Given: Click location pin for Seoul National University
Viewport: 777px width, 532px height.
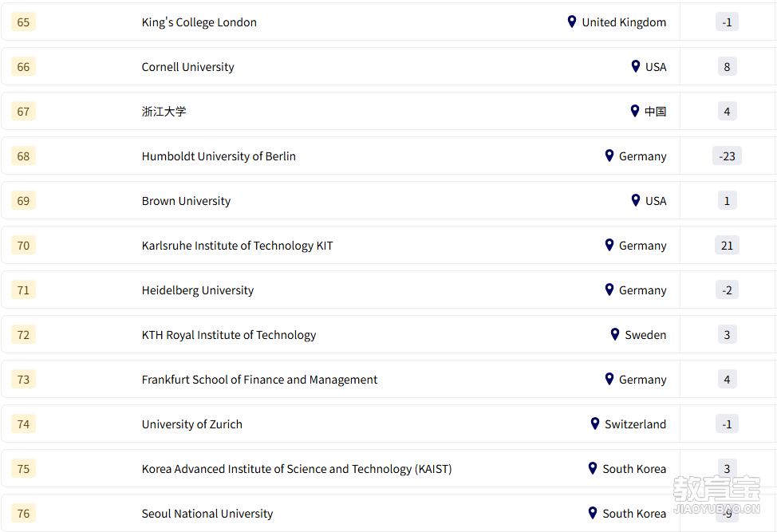Looking at the screenshot, I should [592, 513].
